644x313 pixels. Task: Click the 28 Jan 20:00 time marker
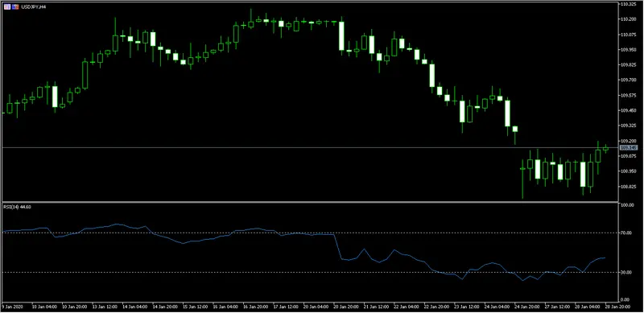point(618,307)
